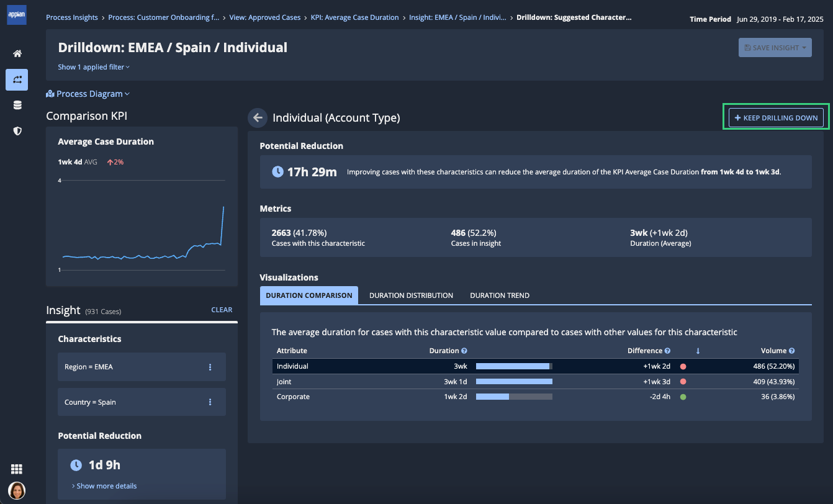Image resolution: width=833 pixels, height=504 pixels.
Task: Click the Volume column help icon
Action: pos(791,351)
